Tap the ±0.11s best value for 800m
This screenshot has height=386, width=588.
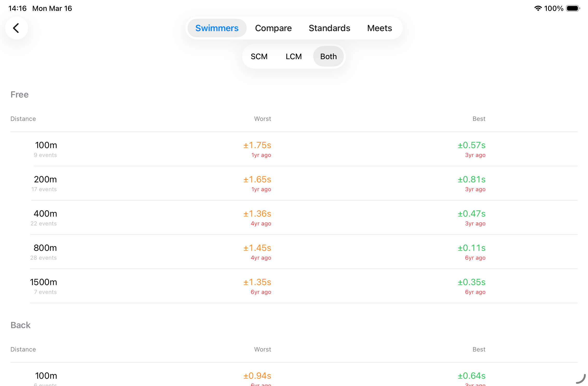pos(471,248)
